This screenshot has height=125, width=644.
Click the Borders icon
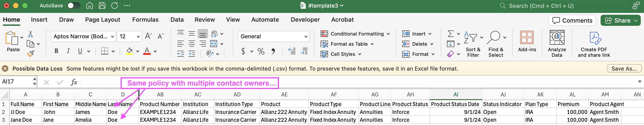104,51
